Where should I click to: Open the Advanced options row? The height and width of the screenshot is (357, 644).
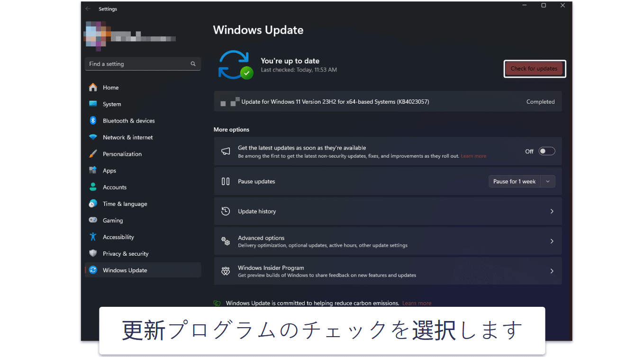click(388, 241)
